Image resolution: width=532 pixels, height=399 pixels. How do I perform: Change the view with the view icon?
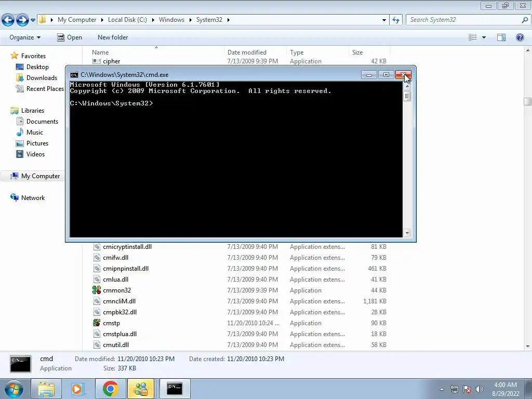[473, 37]
